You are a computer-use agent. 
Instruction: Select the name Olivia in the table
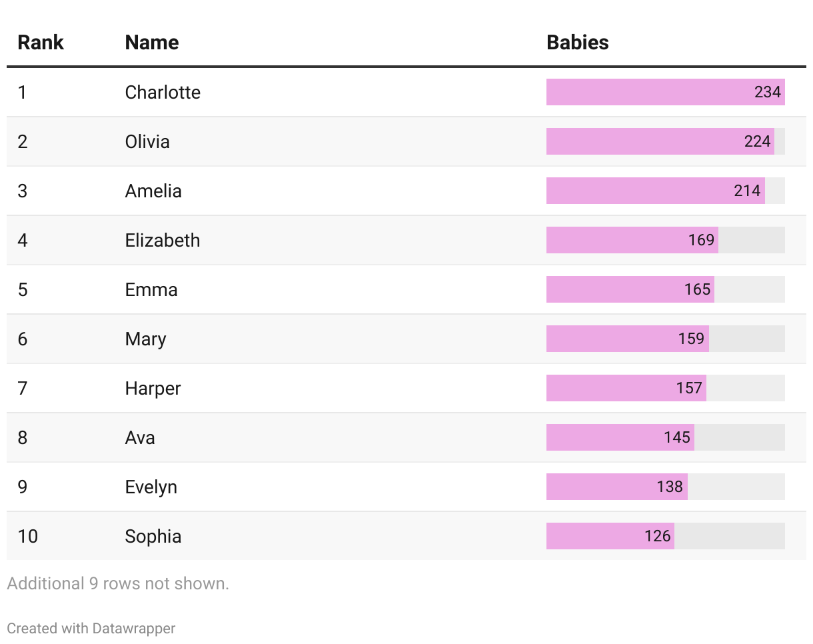click(147, 141)
